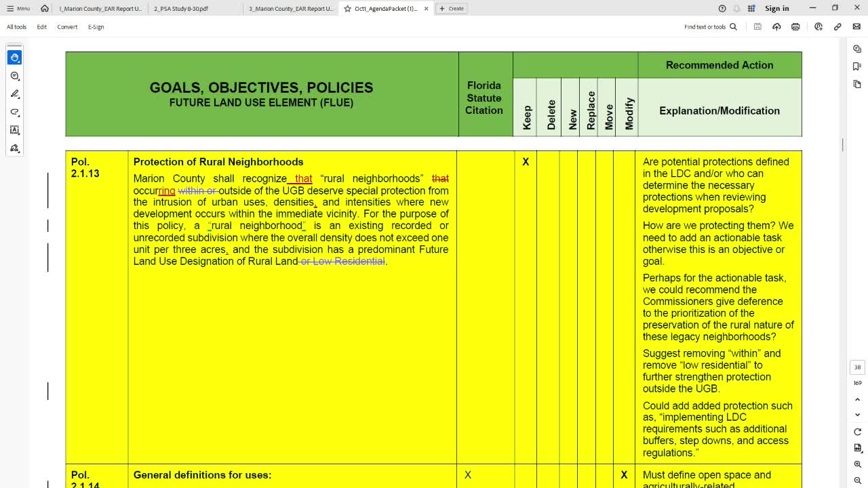The width and height of the screenshot is (868, 488).
Task: Go to the Home icon
Action: pyautogui.click(x=45, y=8)
